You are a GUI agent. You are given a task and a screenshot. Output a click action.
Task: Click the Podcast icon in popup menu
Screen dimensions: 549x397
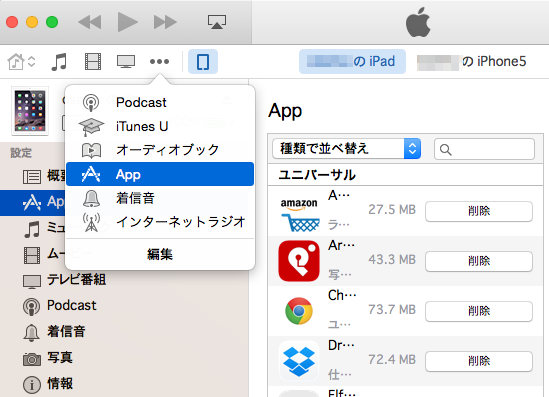[x=91, y=103]
